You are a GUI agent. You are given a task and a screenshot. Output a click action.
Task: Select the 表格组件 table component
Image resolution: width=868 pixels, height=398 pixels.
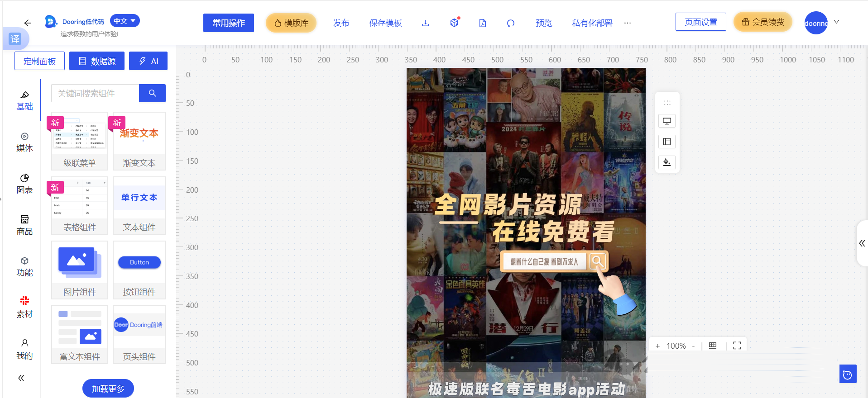click(x=80, y=206)
